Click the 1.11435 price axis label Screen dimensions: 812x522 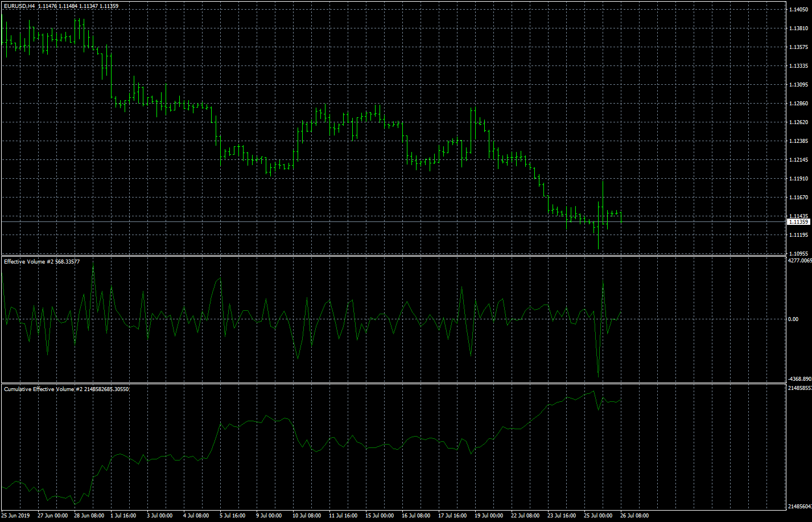[x=799, y=216]
